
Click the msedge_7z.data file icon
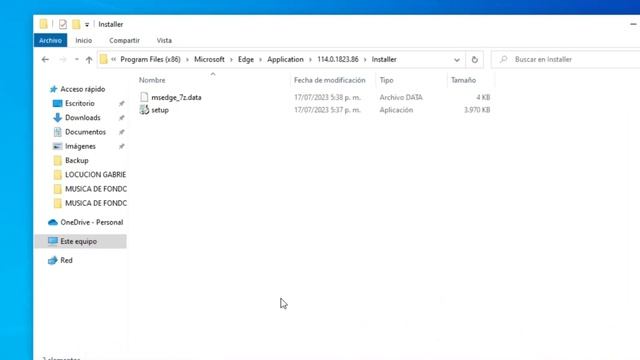144,97
